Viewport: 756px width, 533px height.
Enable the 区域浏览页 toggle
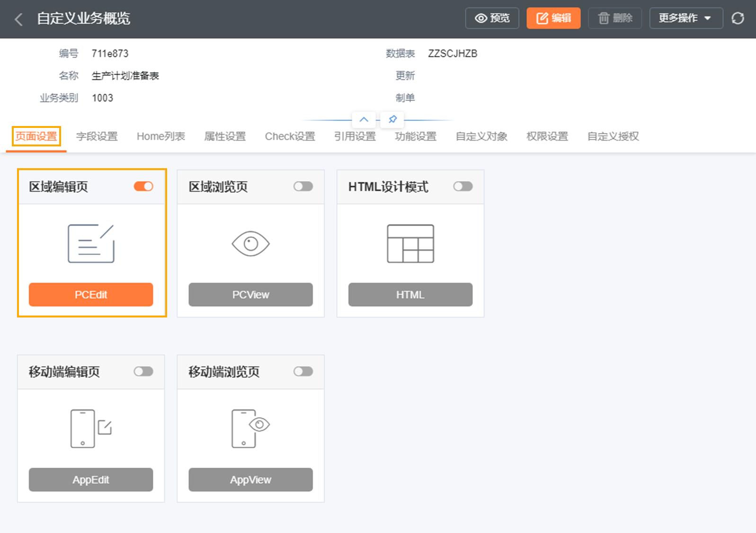(303, 186)
